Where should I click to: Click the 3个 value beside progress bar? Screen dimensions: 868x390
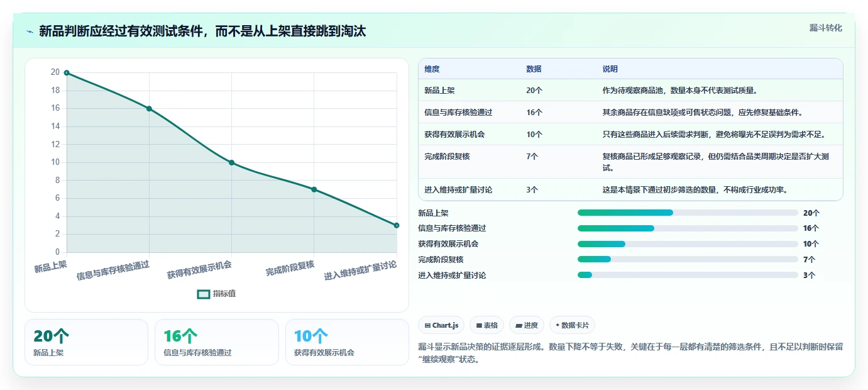click(x=809, y=275)
